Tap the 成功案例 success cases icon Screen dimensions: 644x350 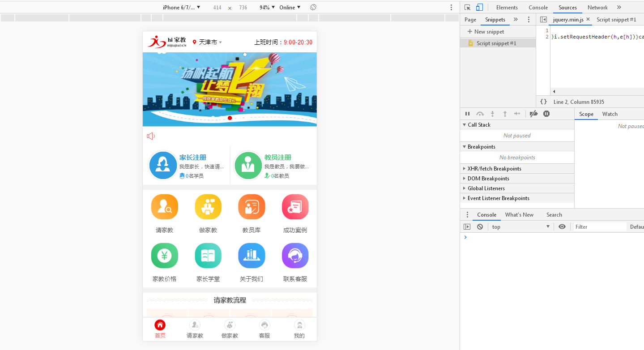click(294, 206)
